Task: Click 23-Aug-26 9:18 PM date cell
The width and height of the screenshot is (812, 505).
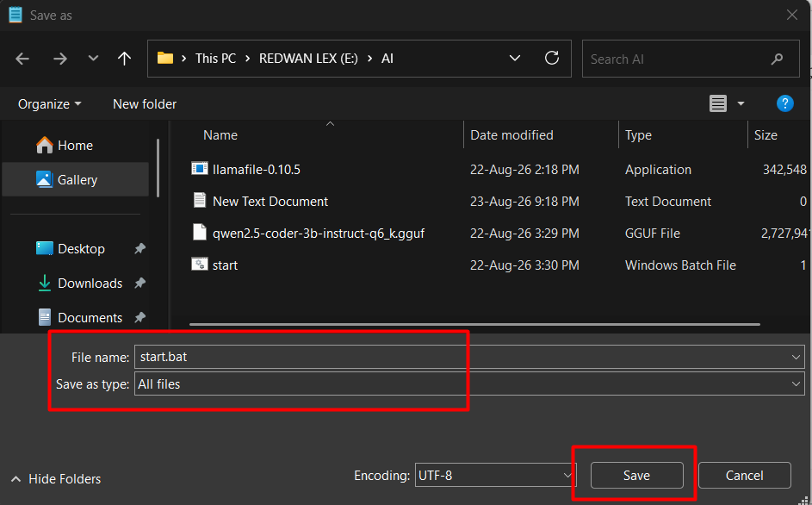Action: 524,202
